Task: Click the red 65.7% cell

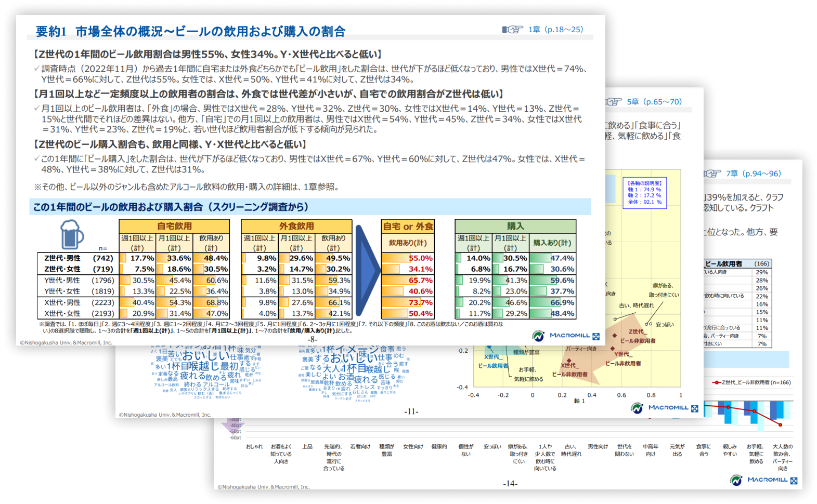Action: pos(408,281)
